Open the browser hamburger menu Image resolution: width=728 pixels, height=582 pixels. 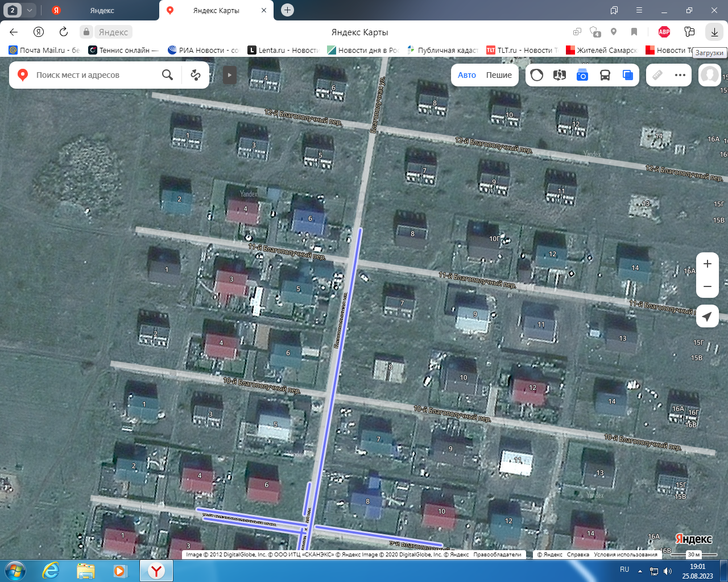tap(639, 10)
